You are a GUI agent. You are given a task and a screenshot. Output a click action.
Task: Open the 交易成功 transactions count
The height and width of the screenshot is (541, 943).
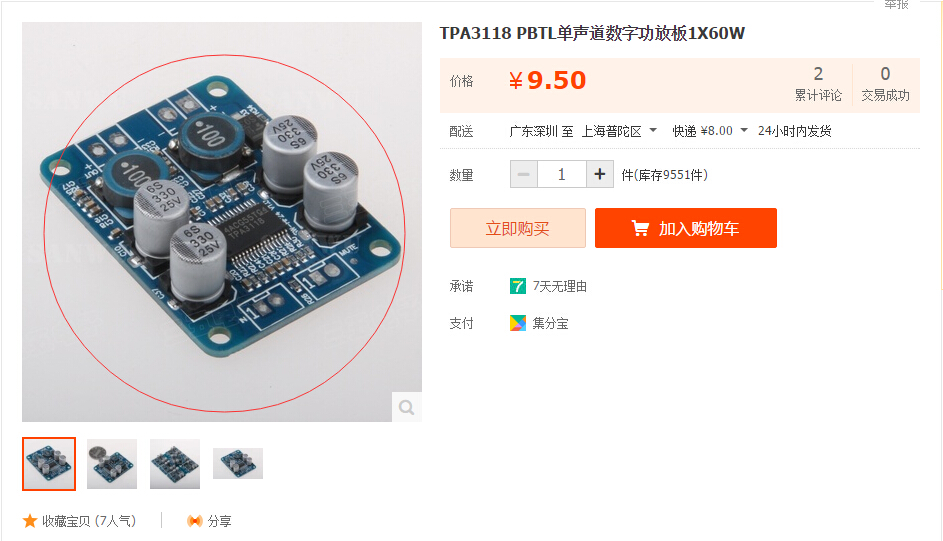pyautogui.click(x=885, y=84)
